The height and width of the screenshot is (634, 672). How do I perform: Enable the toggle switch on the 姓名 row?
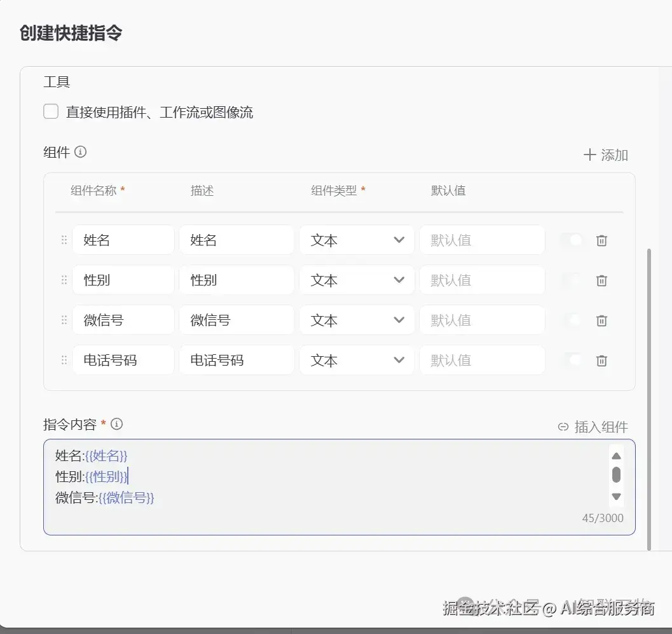point(570,240)
